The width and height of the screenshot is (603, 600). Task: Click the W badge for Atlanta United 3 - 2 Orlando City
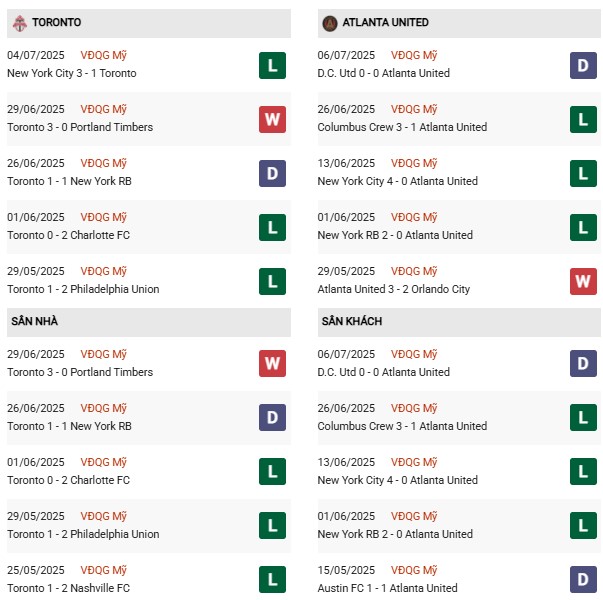pos(583,282)
